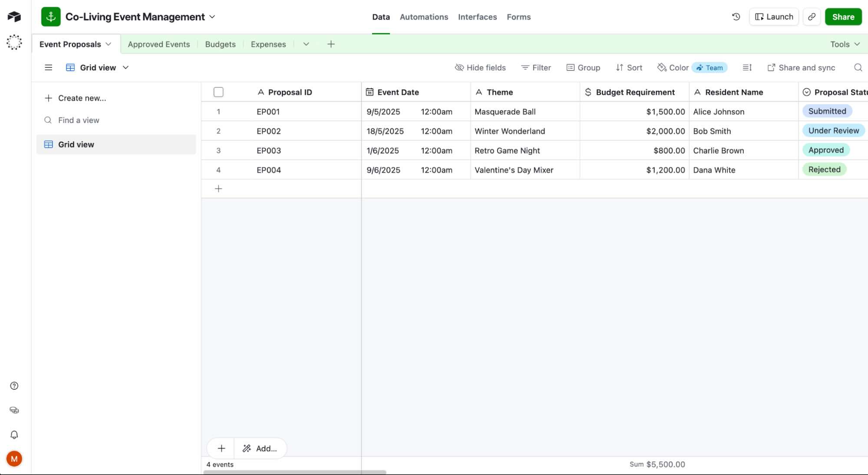
Task: Open the Color option
Action: (x=673, y=67)
